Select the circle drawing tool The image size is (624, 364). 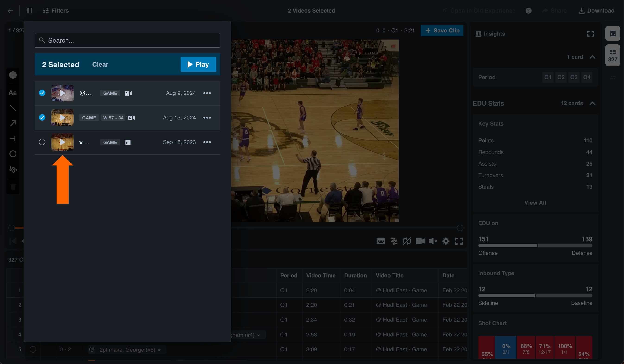pyautogui.click(x=13, y=154)
